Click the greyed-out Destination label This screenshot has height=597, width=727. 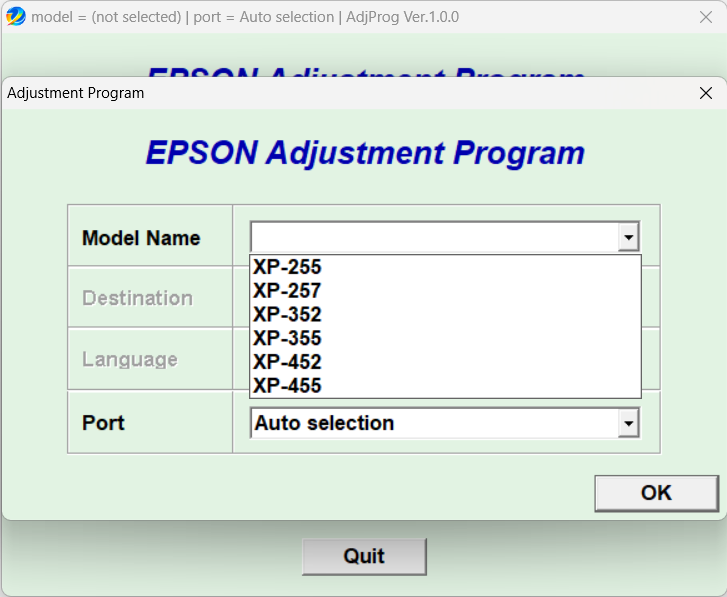point(137,298)
